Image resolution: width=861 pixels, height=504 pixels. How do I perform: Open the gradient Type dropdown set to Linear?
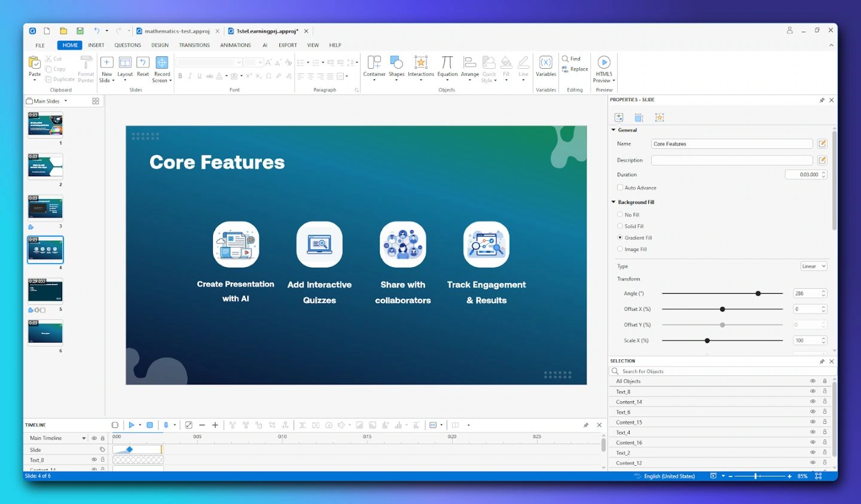click(x=813, y=265)
